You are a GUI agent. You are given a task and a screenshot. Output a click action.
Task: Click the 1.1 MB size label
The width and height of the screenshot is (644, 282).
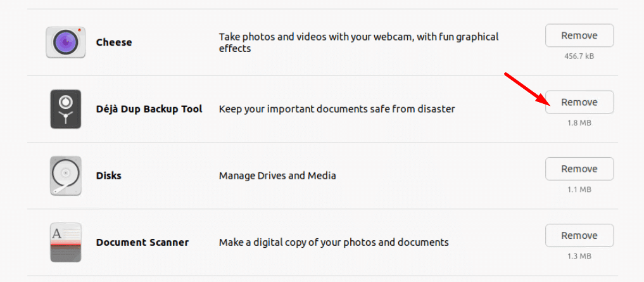point(579,189)
